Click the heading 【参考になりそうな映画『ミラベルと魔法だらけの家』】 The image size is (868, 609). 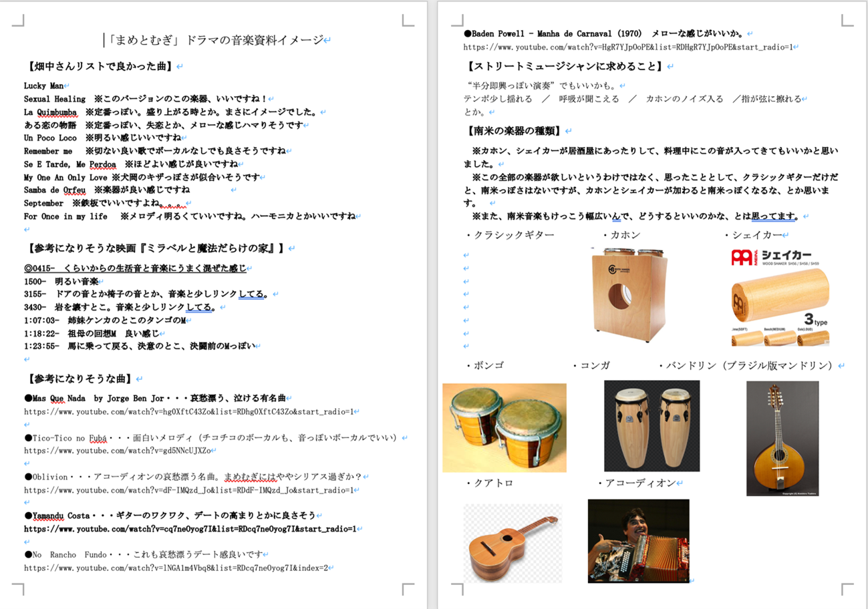point(157,248)
